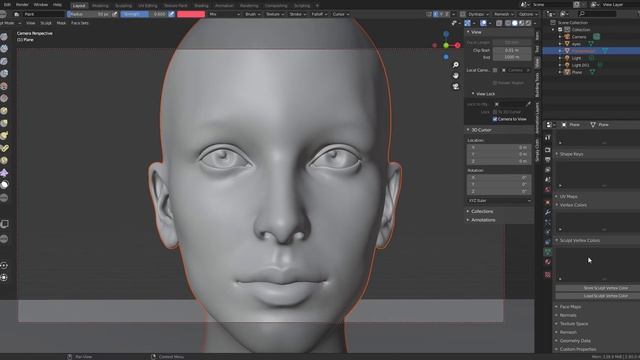Click the blue Z axis gizmo ball

(446, 34)
